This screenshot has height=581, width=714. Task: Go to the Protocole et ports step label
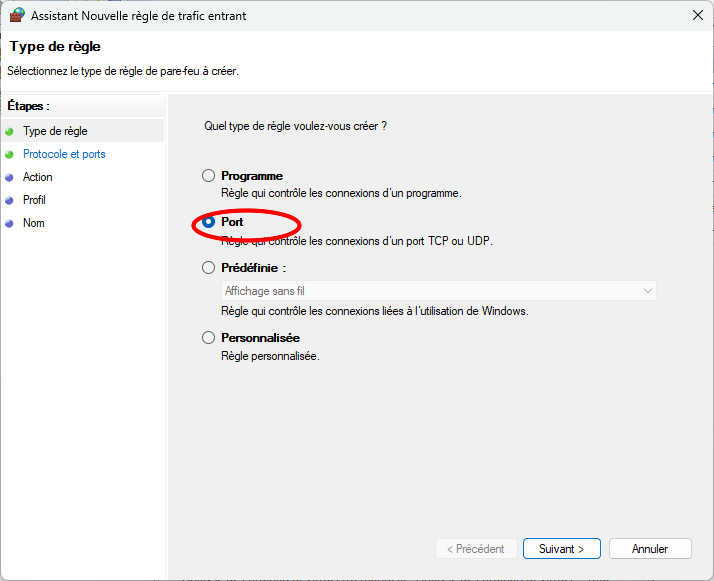click(x=64, y=154)
